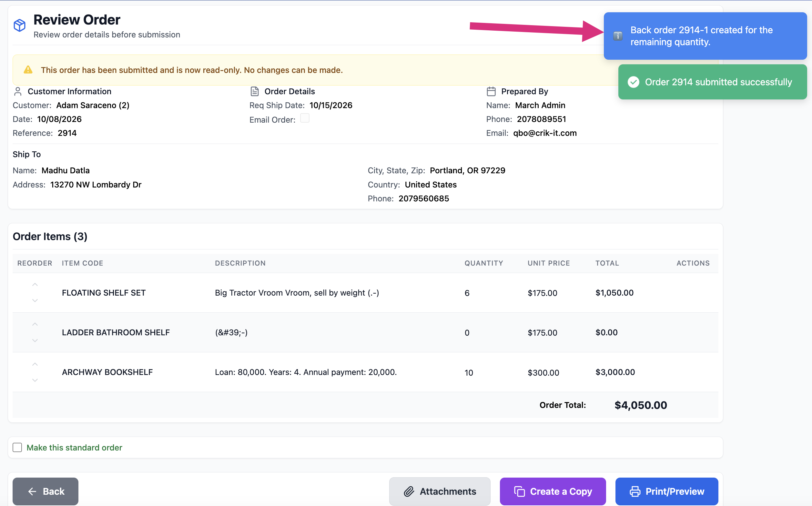Click the Prepared By calendar icon
Image resolution: width=812 pixels, height=506 pixels.
pos(491,91)
